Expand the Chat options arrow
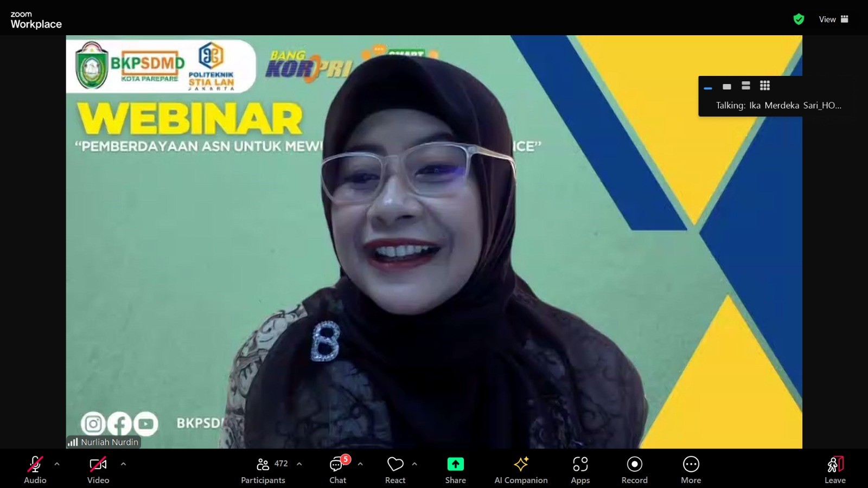868x488 pixels. coord(360,464)
